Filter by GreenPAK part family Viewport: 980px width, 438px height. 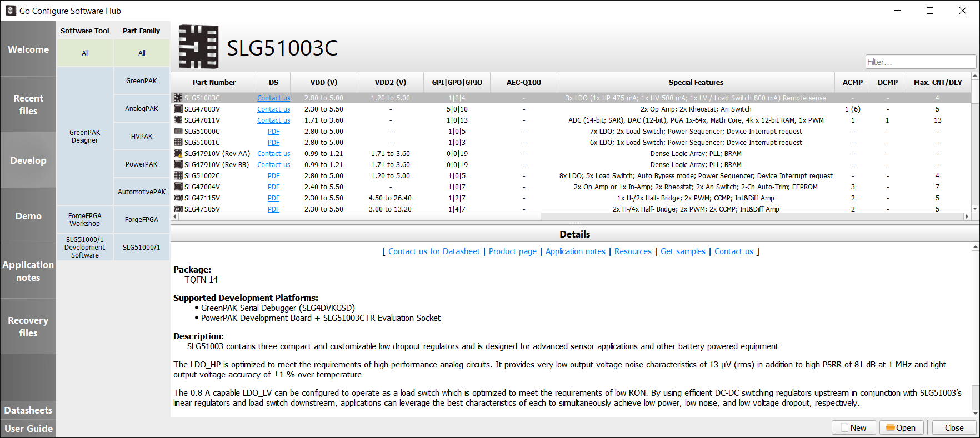(142, 81)
